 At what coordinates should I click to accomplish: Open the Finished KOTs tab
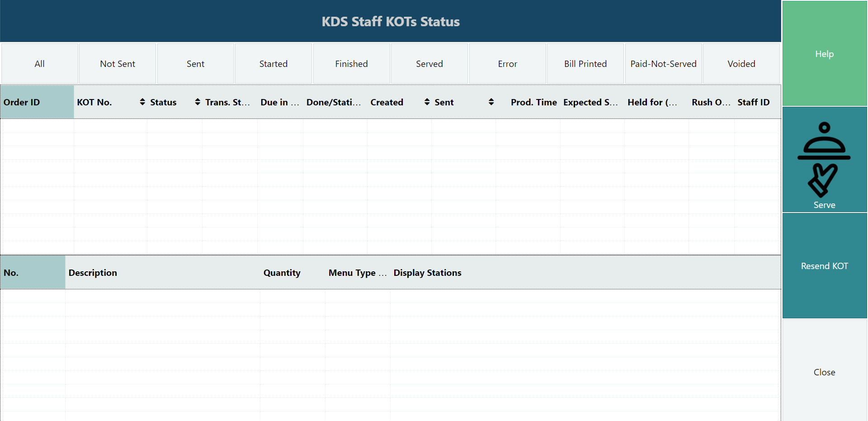pyautogui.click(x=351, y=64)
